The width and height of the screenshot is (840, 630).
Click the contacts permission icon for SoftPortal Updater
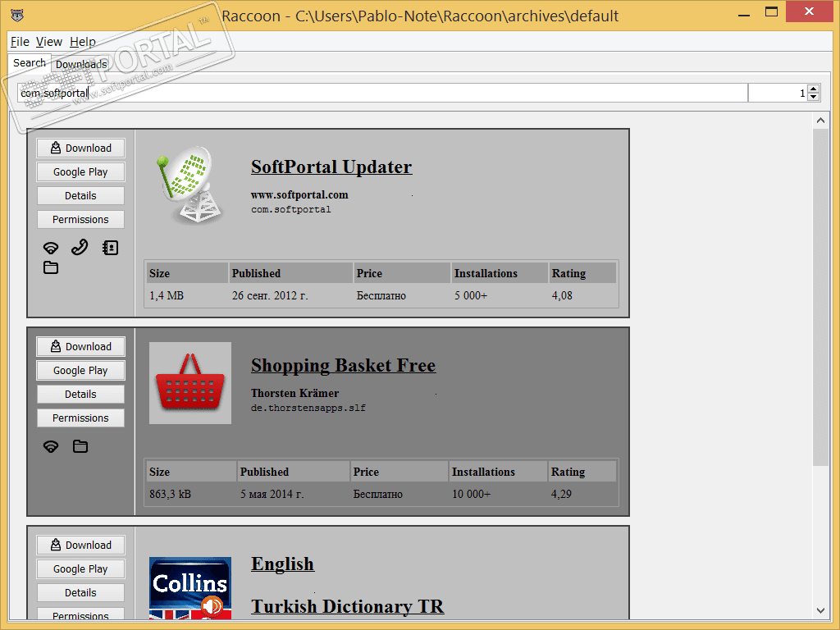click(111, 248)
